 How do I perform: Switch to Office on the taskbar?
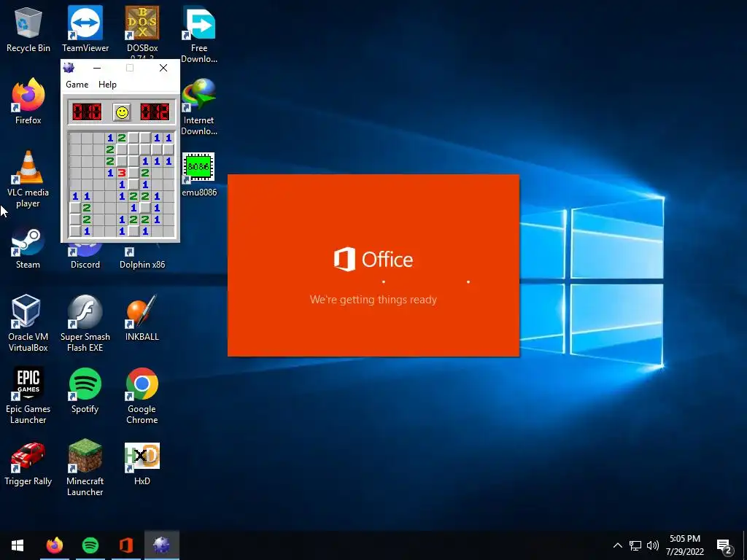126,545
